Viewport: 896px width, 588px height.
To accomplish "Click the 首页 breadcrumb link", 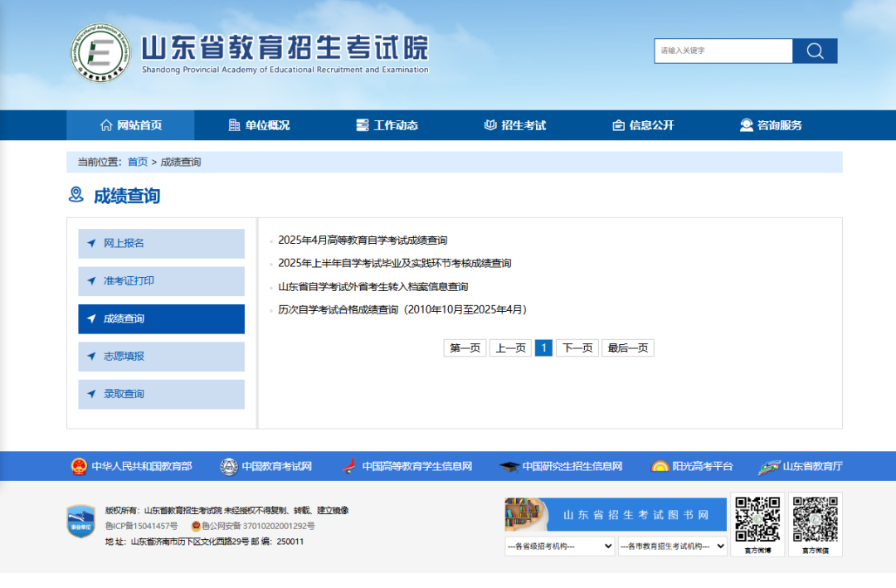I will point(138,162).
